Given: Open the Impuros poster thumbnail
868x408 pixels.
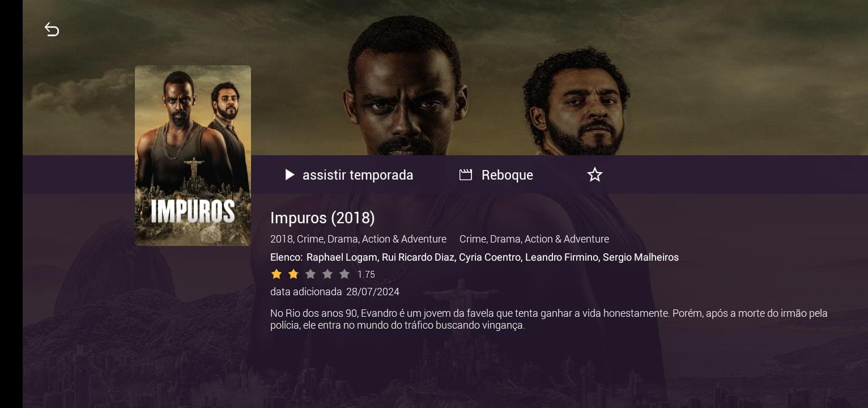Looking at the screenshot, I should pos(193,155).
